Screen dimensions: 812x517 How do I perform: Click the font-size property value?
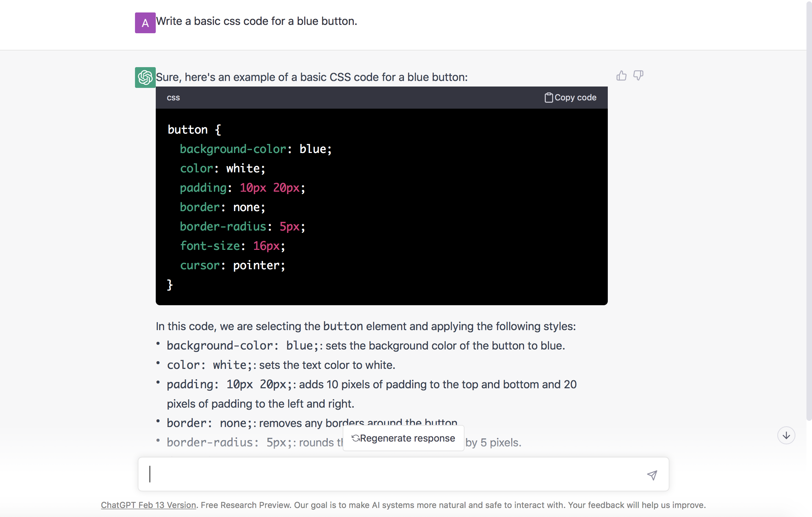[266, 246]
